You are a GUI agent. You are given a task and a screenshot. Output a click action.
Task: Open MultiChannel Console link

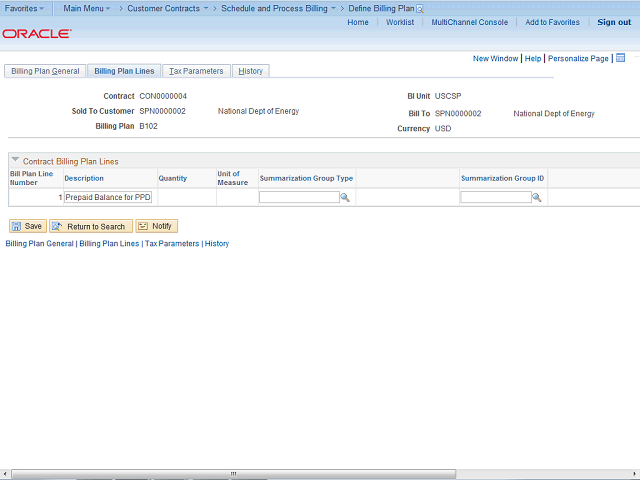[470, 22]
